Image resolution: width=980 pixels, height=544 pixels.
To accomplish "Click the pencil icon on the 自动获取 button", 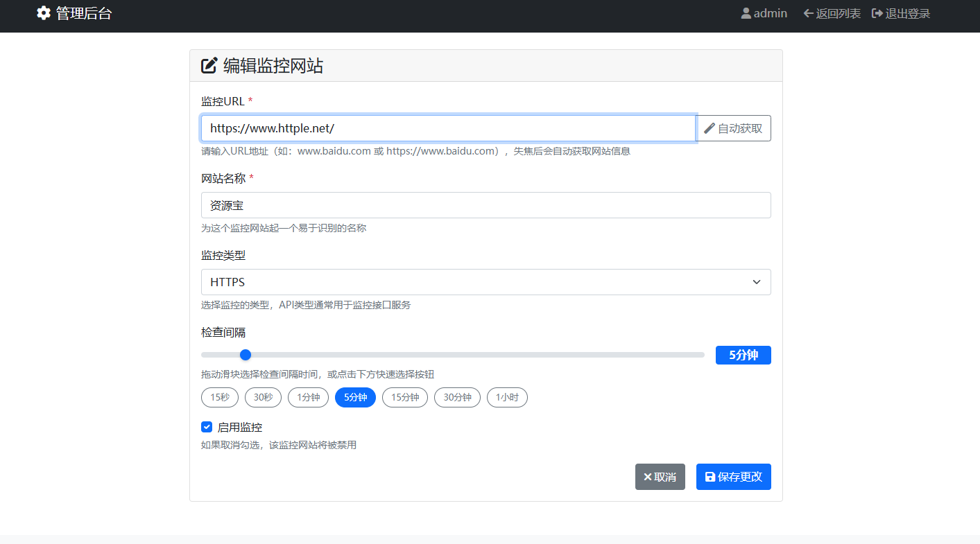I will [x=709, y=128].
